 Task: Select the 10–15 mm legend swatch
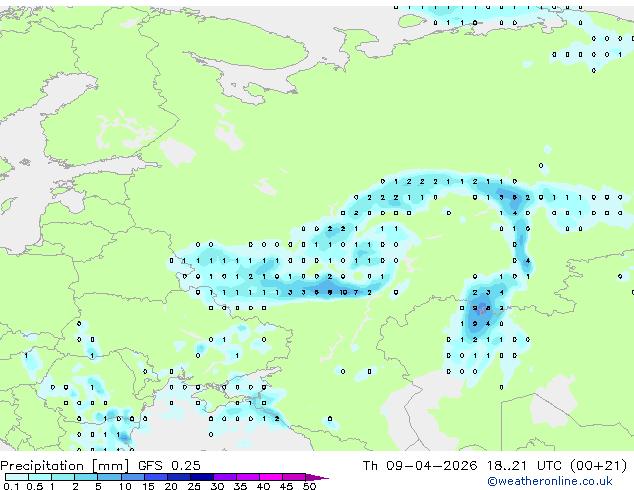[x=132, y=477]
